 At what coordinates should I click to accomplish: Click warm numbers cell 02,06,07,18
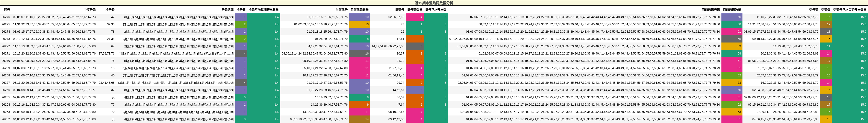[x=396, y=17]
